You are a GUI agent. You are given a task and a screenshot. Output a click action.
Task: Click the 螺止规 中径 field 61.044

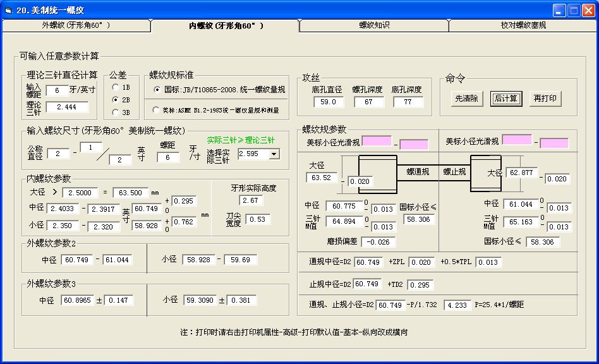coord(521,204)
